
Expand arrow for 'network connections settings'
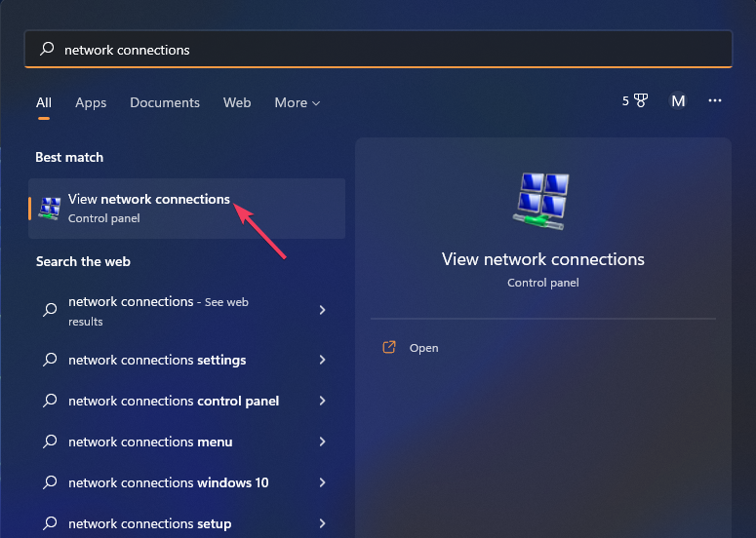point(323,360)
